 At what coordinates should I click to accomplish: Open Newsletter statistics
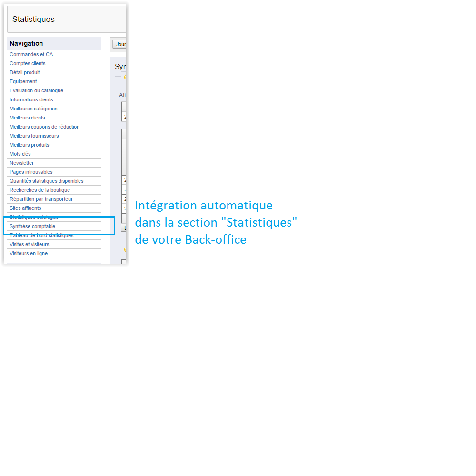click(22, 163)
